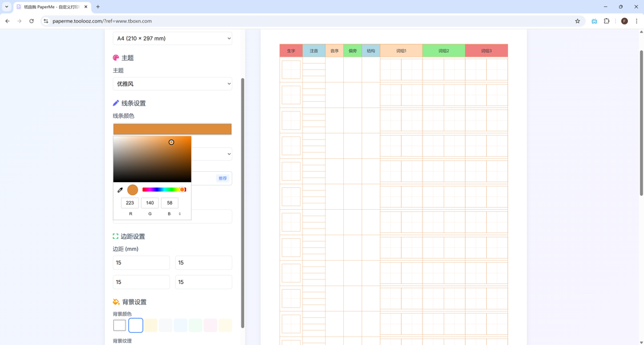Choose the light green background color
The width and height of the screenshot is (644, 345).
click(195, 326)
